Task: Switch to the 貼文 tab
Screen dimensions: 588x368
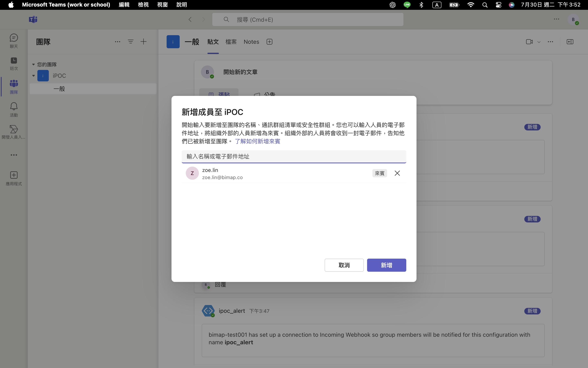Action: click(x=213, y=42)
